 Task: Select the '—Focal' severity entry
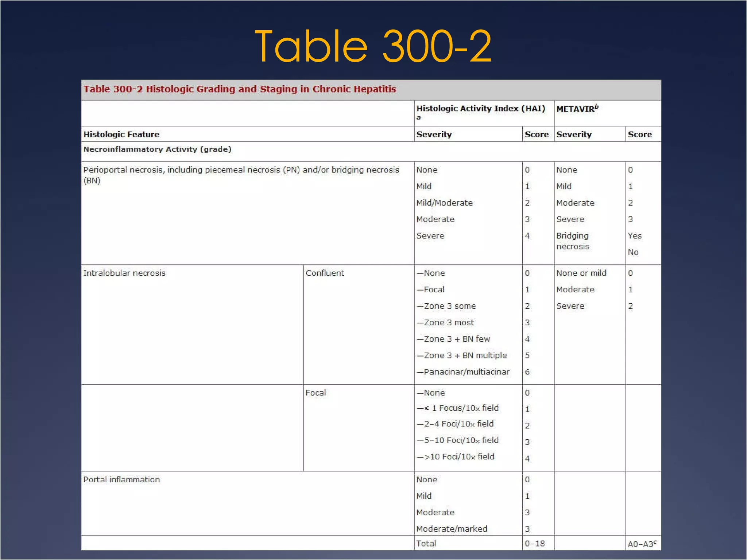tap(430, 289)
